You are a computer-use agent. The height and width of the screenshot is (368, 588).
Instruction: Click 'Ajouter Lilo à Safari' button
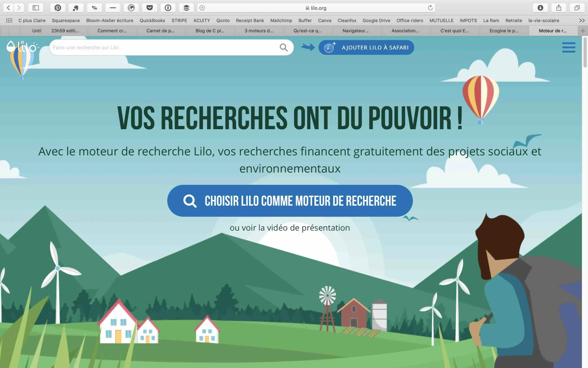366,48
